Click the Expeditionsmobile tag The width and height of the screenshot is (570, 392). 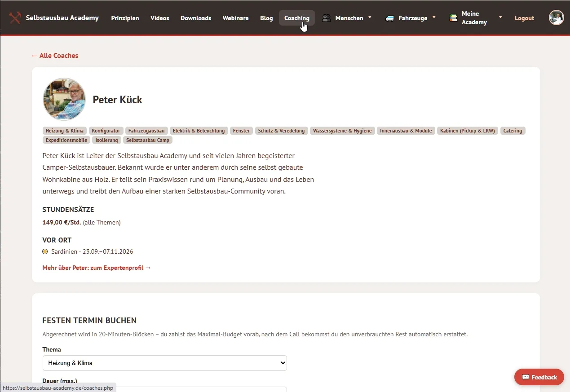coord(66,140)
